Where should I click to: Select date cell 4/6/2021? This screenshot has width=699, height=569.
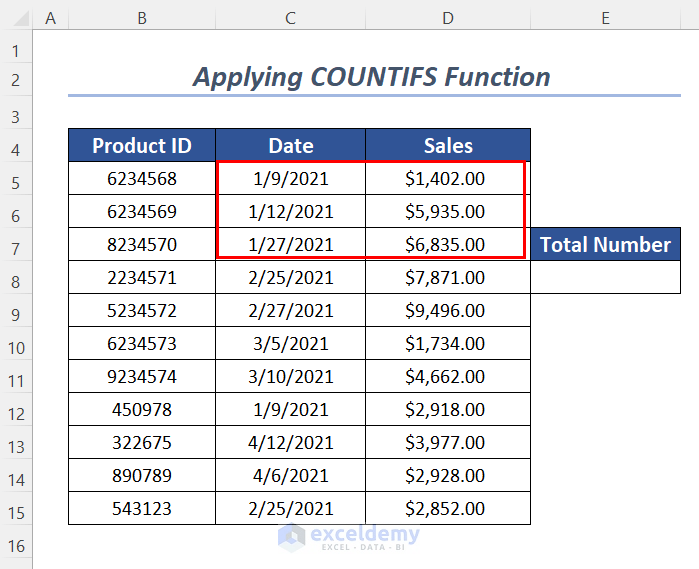[x=290, y=475]
